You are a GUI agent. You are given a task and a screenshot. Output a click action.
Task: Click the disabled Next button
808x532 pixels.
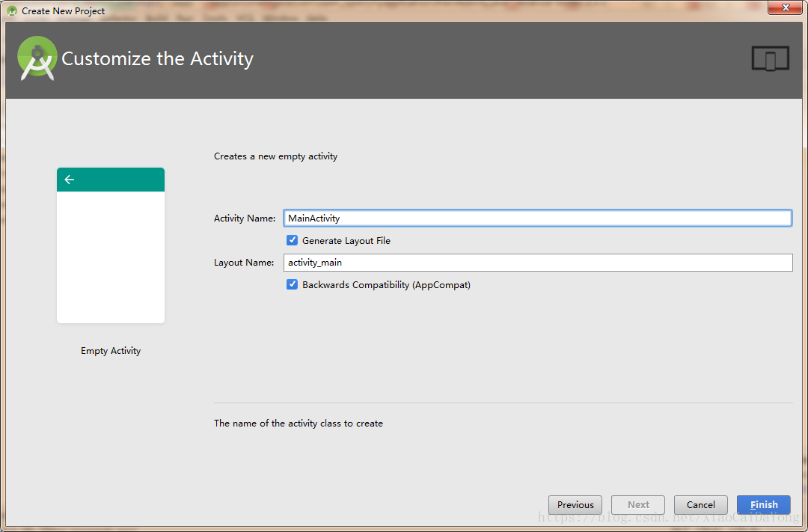point(638,504)
